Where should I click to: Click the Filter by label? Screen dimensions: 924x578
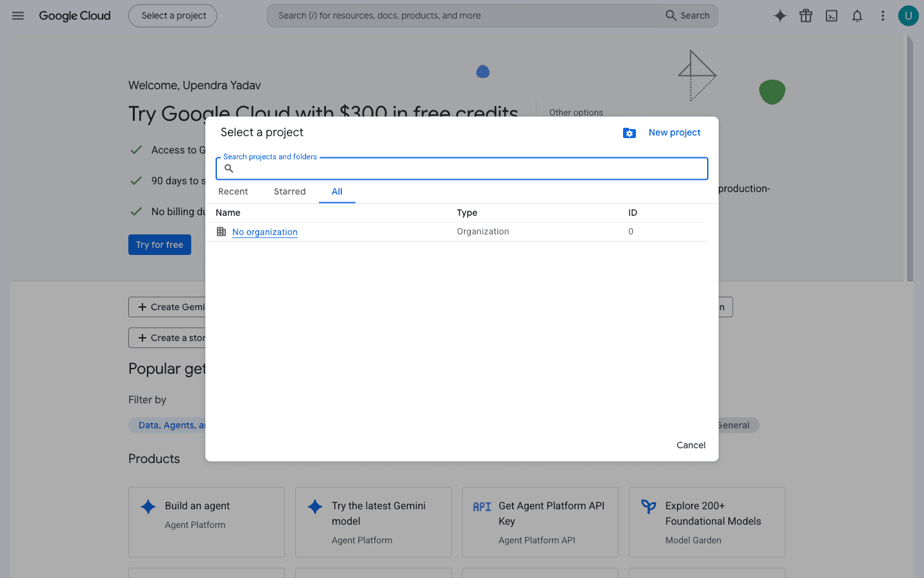pos(147,399)
